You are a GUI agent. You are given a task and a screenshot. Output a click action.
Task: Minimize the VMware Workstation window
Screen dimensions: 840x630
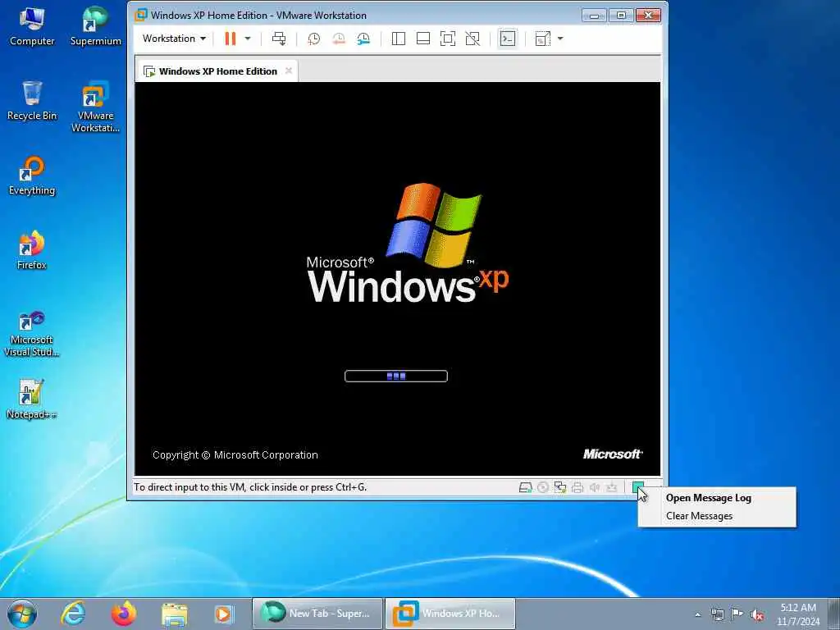[x=594, y=16]
